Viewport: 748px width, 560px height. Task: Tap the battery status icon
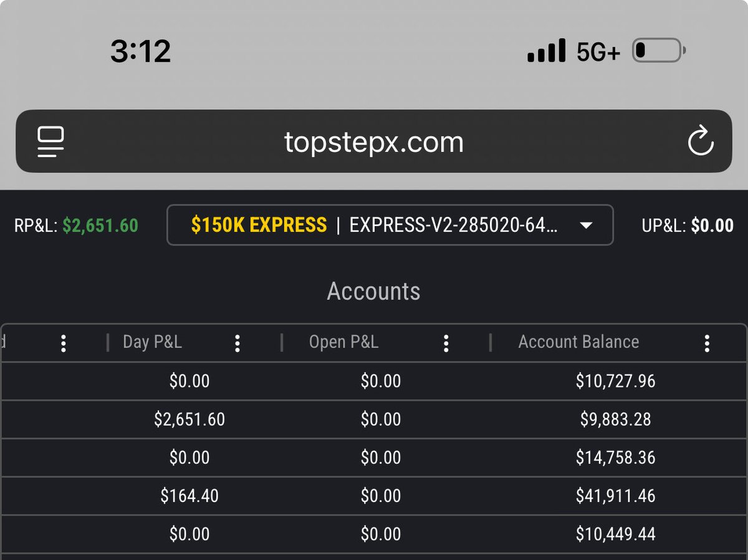pos(659,51)
